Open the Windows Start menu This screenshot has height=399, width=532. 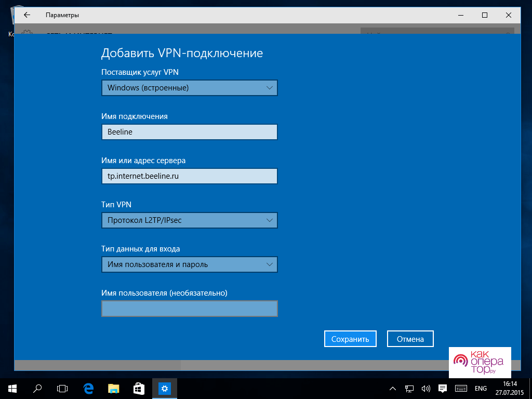point(12,388)
